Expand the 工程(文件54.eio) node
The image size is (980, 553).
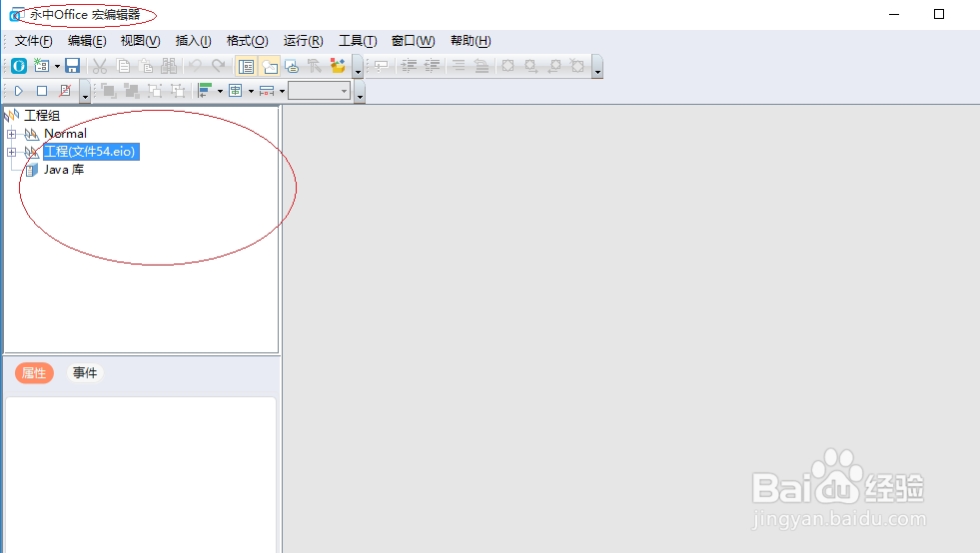click(x=11, y=152)
